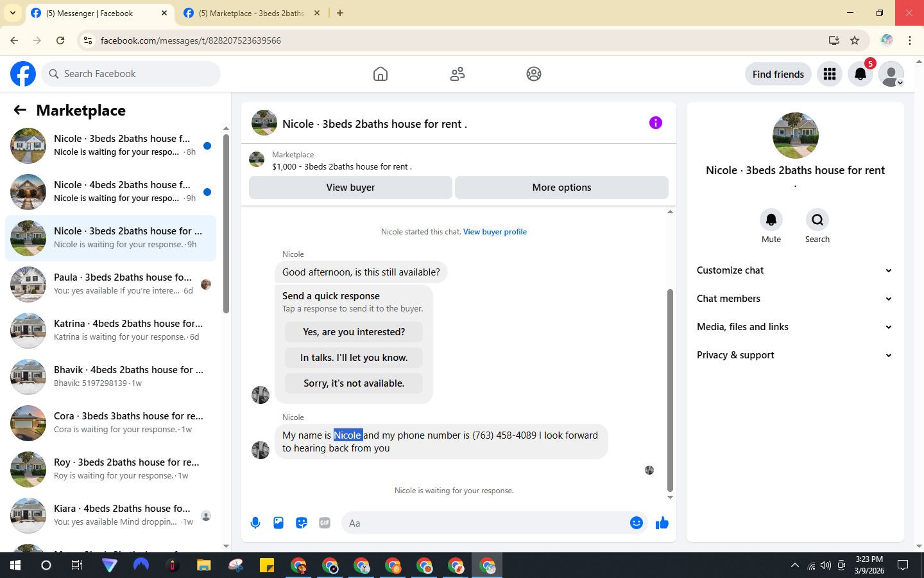Expand Chat members section

coord(794,299)
